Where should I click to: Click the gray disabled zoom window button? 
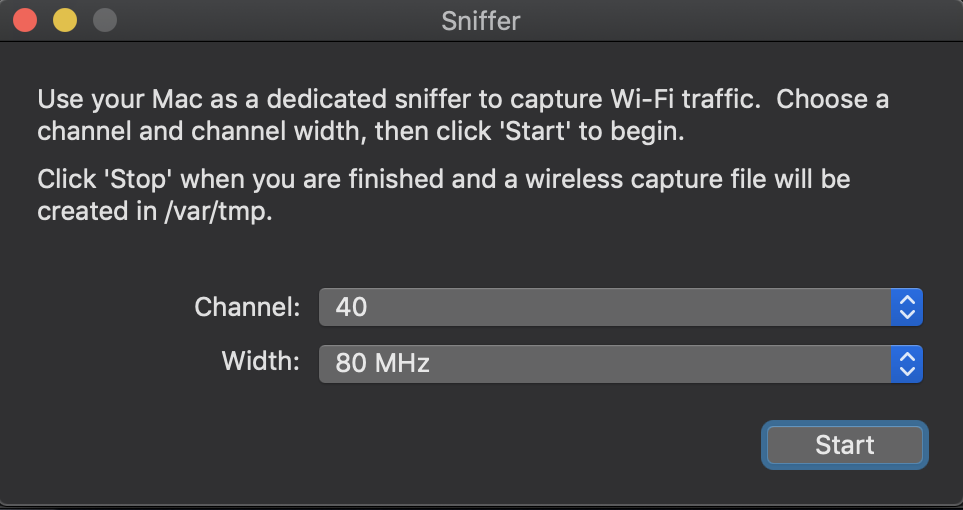[x=104, y=20]
